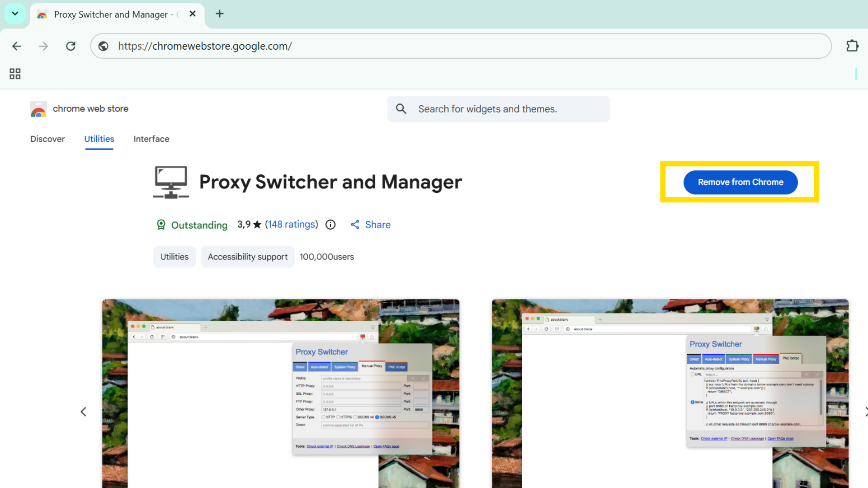Screen dimensions: 868x488
Task: Open the Discover tab
Action: [47, 139]
